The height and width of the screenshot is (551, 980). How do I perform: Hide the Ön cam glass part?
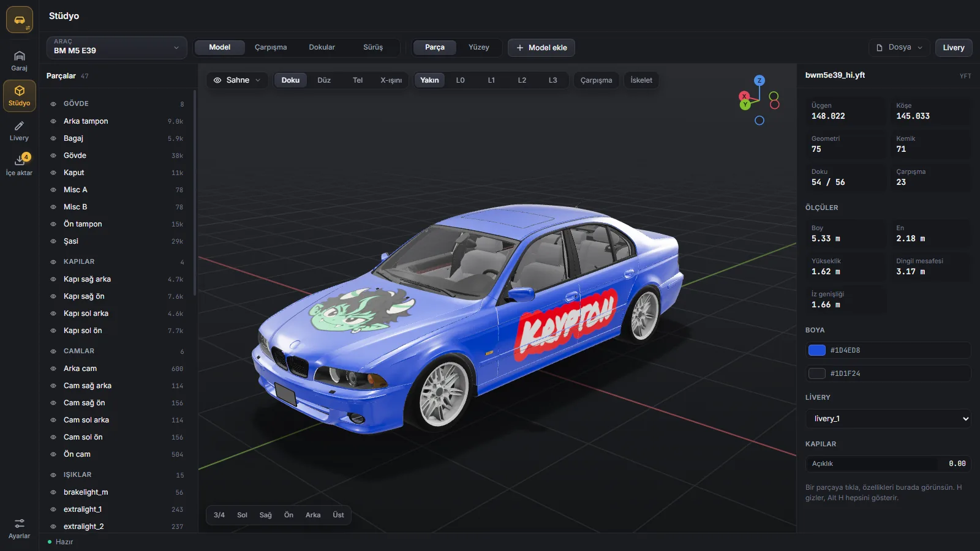[53, 454]
